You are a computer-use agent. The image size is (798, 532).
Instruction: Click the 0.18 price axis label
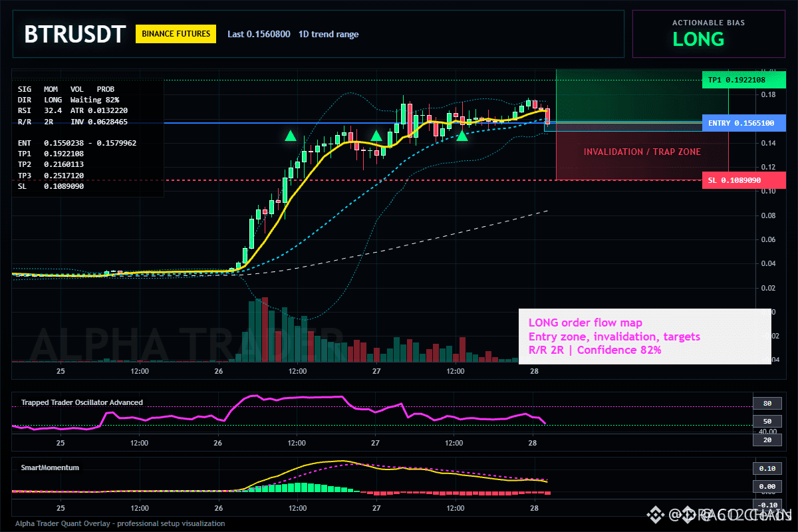[767, 95]
